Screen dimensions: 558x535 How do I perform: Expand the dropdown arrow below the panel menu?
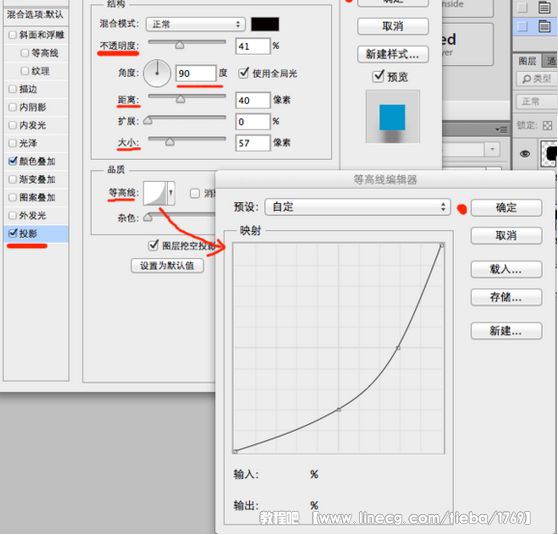point(493,149)
